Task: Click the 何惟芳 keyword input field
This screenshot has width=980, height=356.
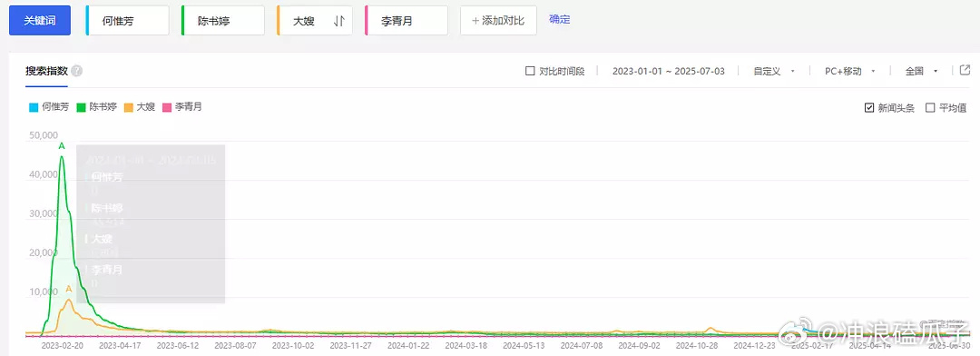Action: [127, 21]
